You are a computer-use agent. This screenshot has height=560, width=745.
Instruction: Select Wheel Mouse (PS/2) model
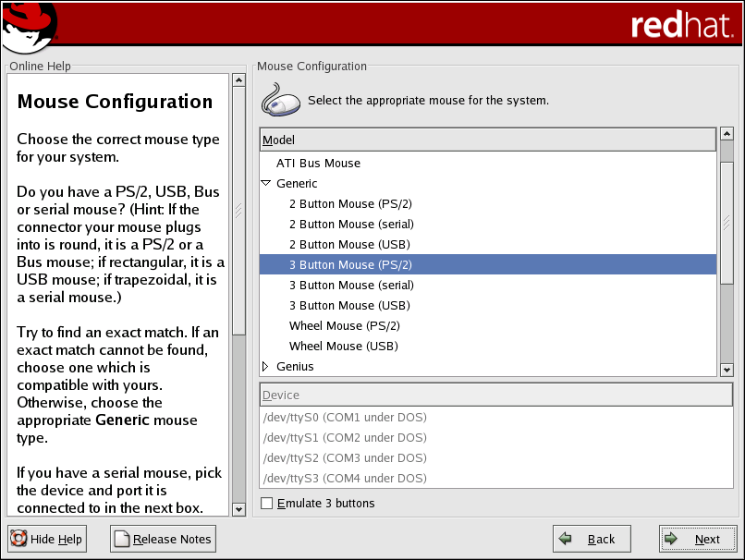(x=344, y=326)
